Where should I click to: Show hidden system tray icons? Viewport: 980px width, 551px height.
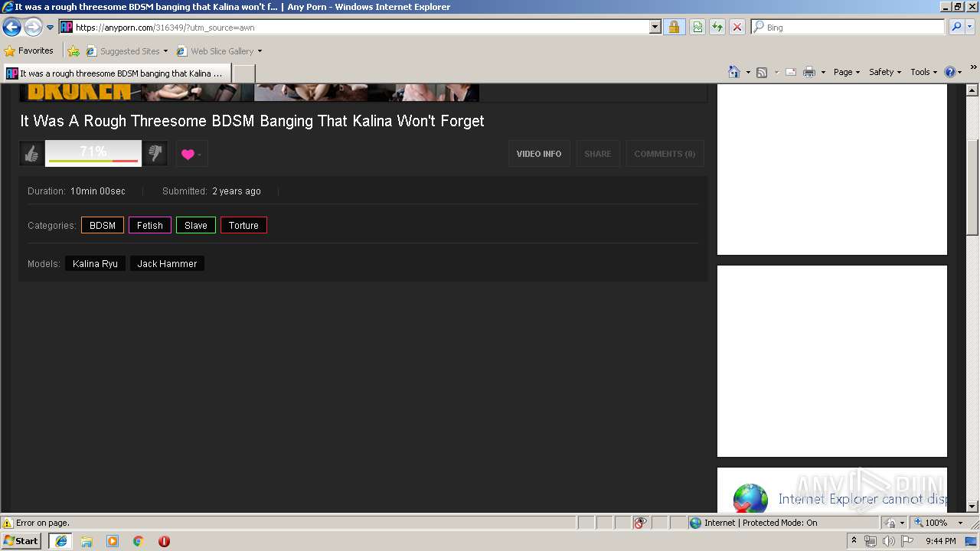[x=854, y=541]
